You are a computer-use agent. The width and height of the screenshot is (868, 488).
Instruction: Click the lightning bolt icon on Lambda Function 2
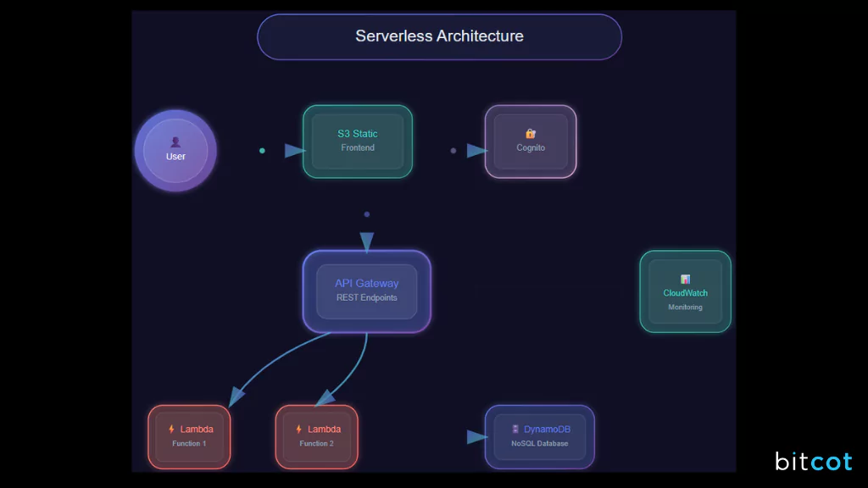pyautogui.click(x=298, y=429)
